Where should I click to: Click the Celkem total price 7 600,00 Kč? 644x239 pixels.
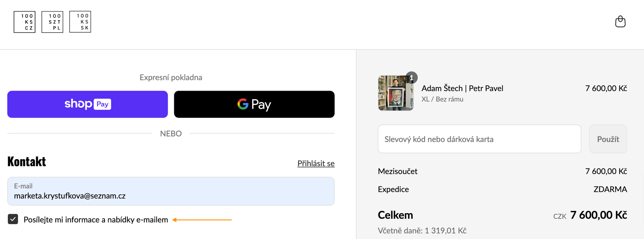click(x=598, y=215)
